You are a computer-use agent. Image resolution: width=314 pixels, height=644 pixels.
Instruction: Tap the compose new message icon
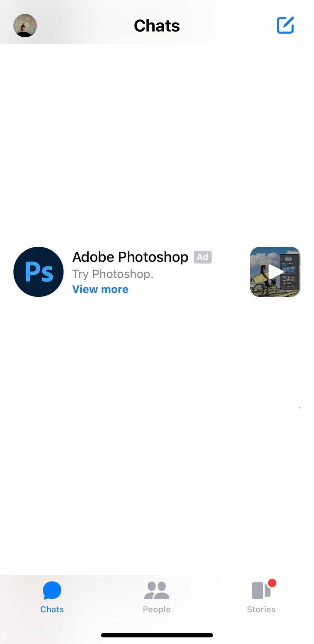[x=285, y=25]
